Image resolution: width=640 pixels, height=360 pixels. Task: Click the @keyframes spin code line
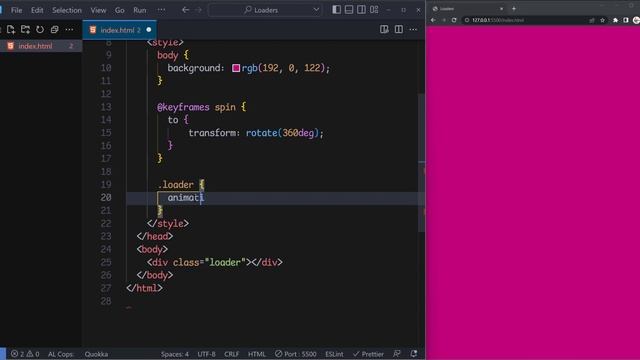tap(202, 107)
